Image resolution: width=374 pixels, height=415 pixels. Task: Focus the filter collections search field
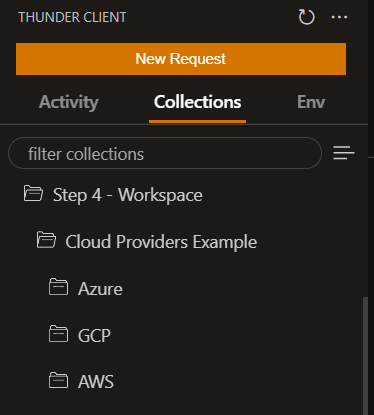click(x=165, y=153)
